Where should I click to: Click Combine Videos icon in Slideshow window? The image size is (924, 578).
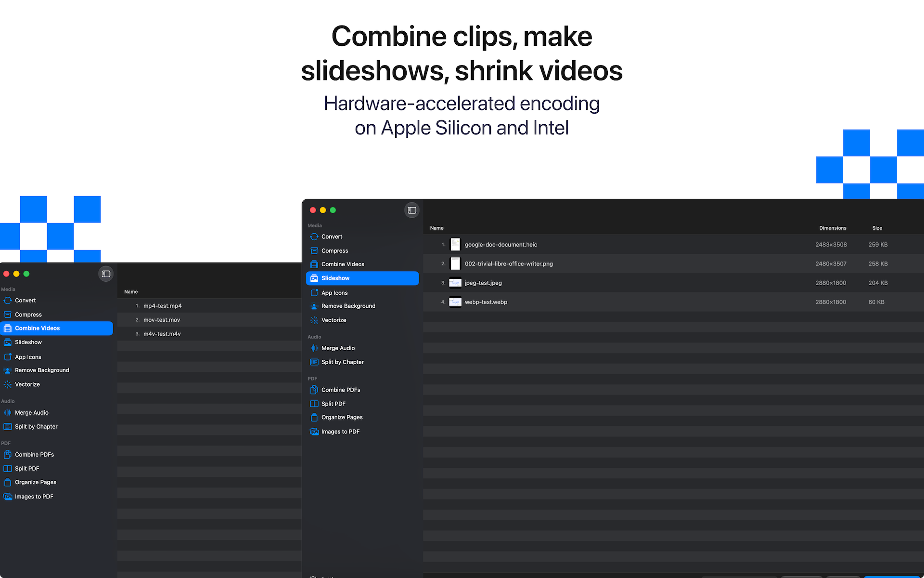(314, 264)
